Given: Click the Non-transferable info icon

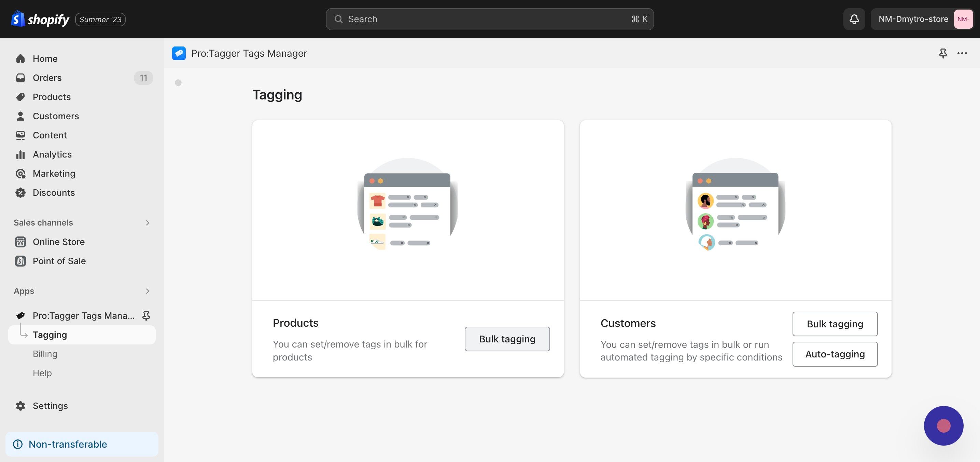Looking at the screenshot, I should point(18,444).
